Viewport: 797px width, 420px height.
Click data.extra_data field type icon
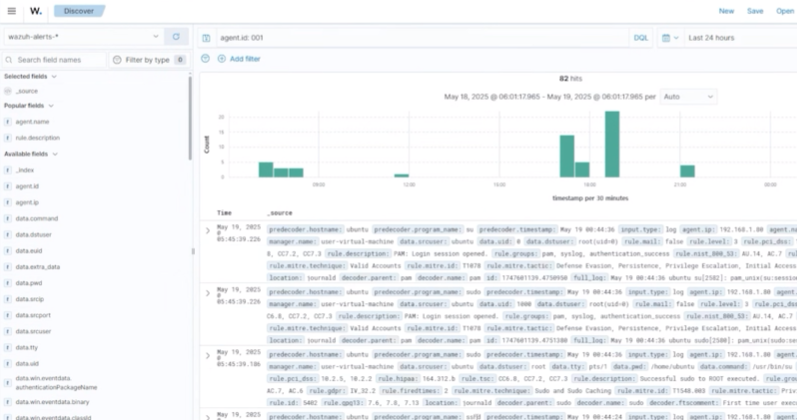pyautogui.click(x=8, y=267)
